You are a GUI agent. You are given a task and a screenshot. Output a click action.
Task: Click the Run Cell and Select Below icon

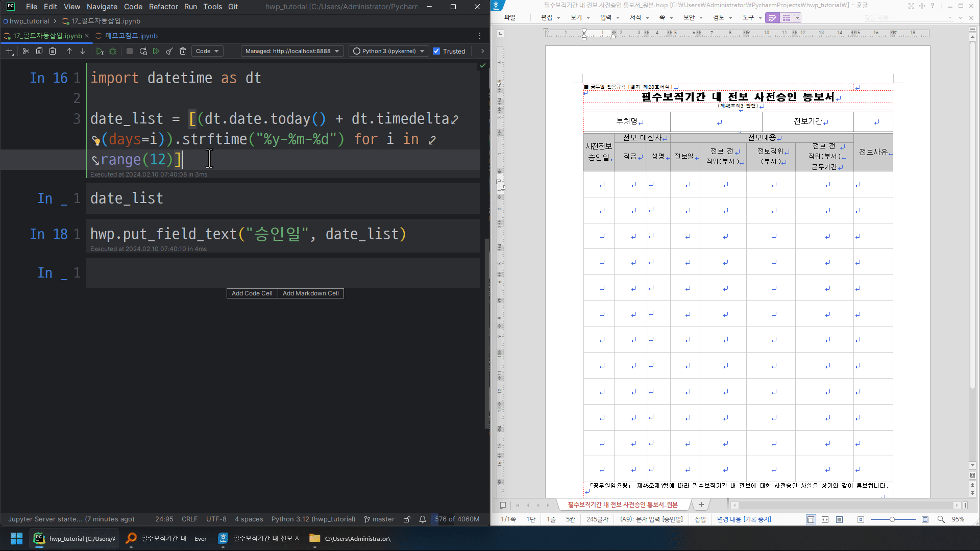point(100,51)
